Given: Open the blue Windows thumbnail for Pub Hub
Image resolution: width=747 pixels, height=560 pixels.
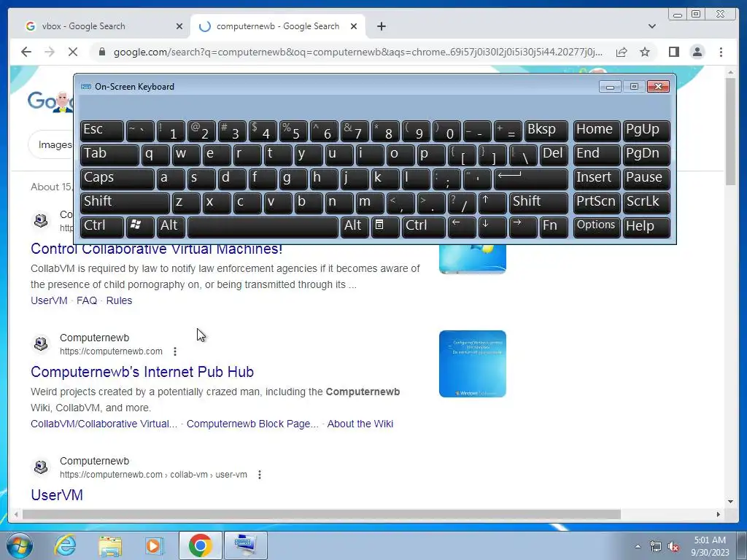Looking at the screenshot, I should coord(473,364).
